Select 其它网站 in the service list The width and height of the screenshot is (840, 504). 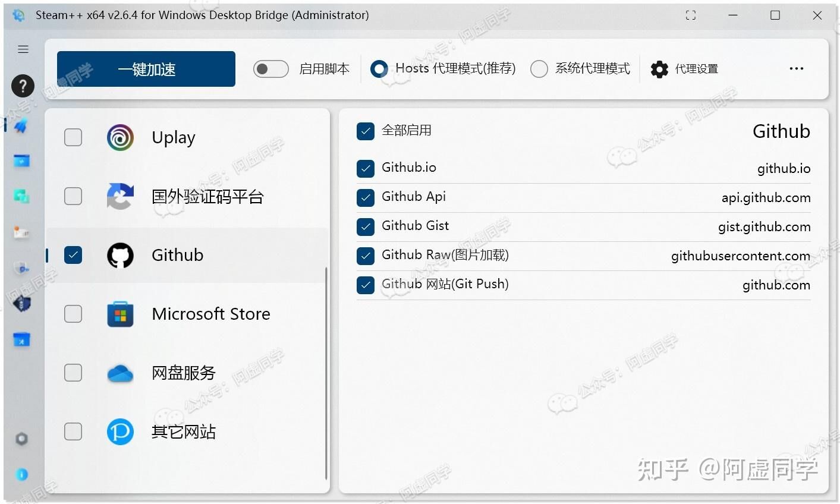(x=183, y=431)
